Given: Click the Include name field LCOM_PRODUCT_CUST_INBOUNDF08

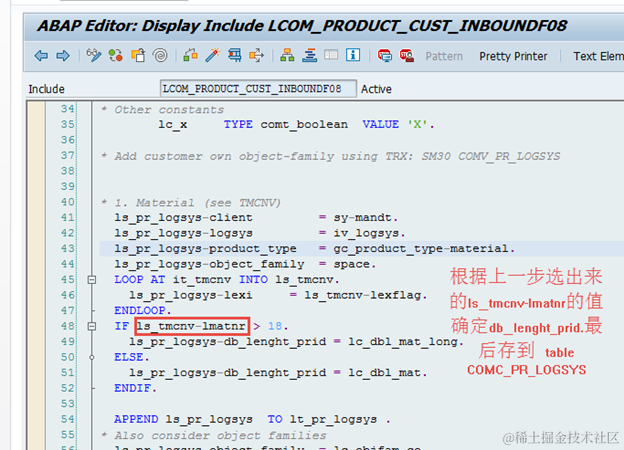Looking at the screenshot, I should tap(258, 88).
